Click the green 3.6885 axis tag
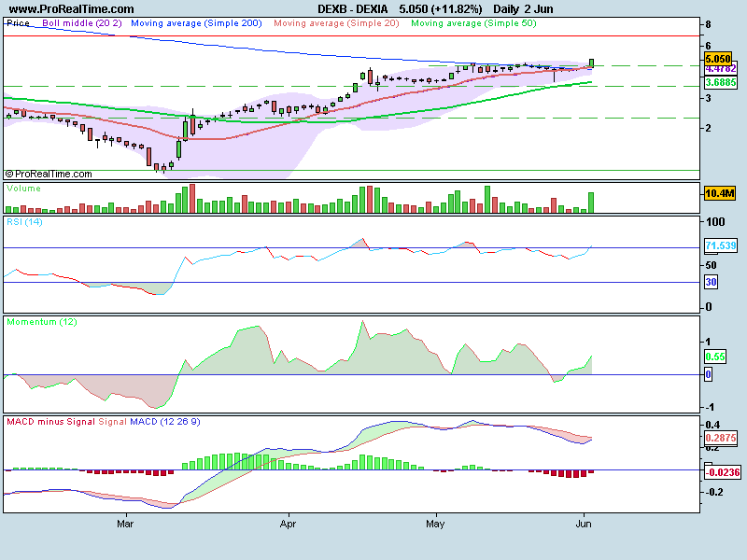The width and height of the screenshot is (747, 560). tap(721, 82)
